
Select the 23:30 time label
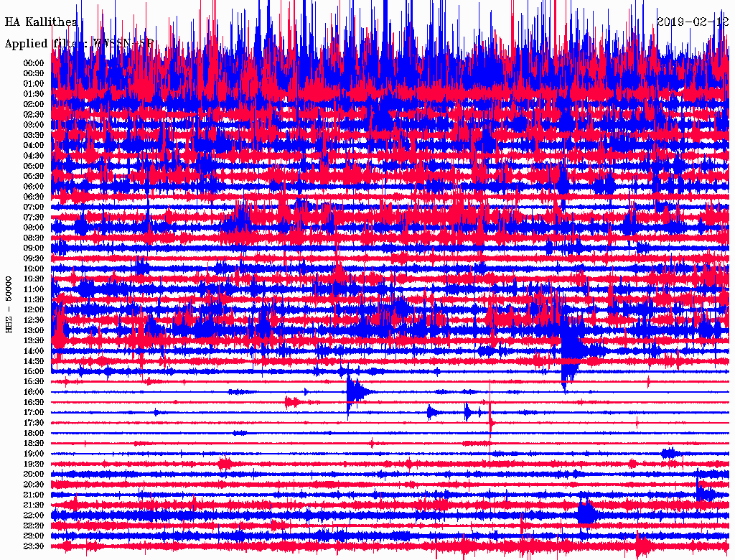click(x=33, y=546)
